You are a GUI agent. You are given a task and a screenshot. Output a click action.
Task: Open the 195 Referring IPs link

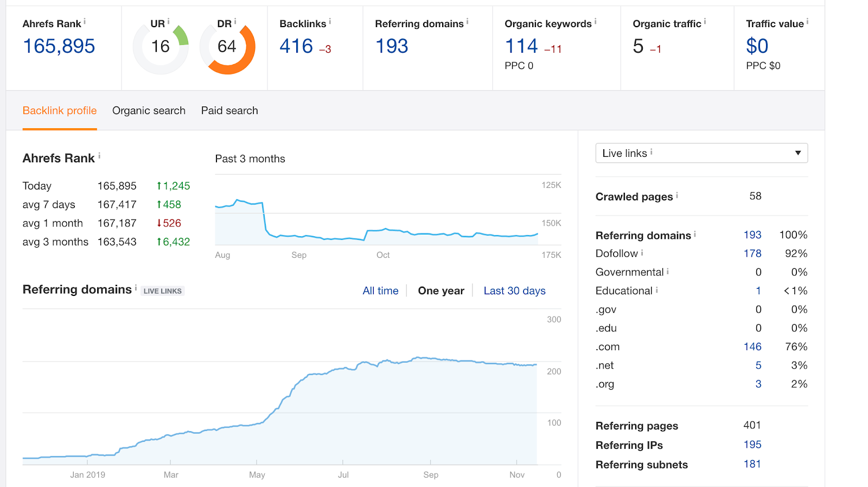click(752, 445)
